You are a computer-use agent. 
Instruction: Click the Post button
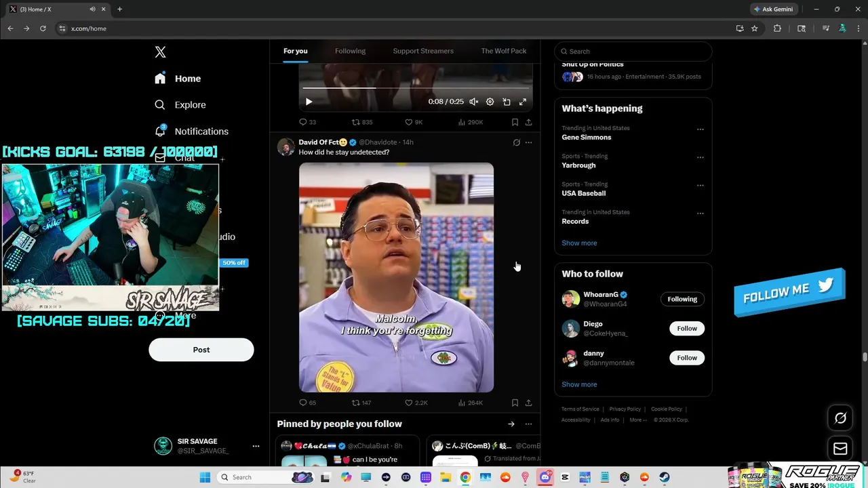coord(201,350)
